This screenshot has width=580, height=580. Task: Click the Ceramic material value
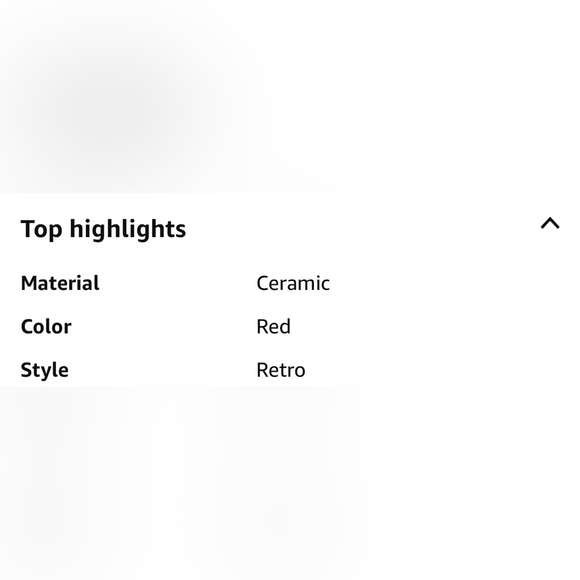pos(293,284)
